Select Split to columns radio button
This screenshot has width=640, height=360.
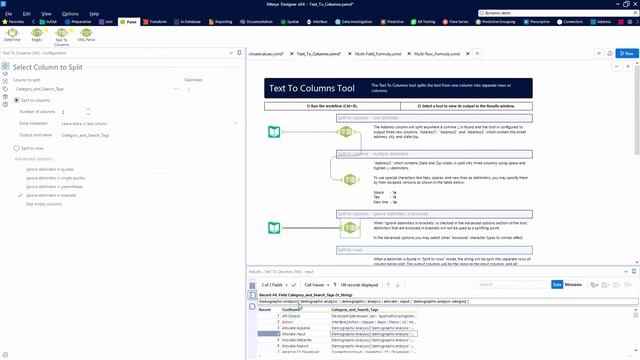click(x=16, y=100)
